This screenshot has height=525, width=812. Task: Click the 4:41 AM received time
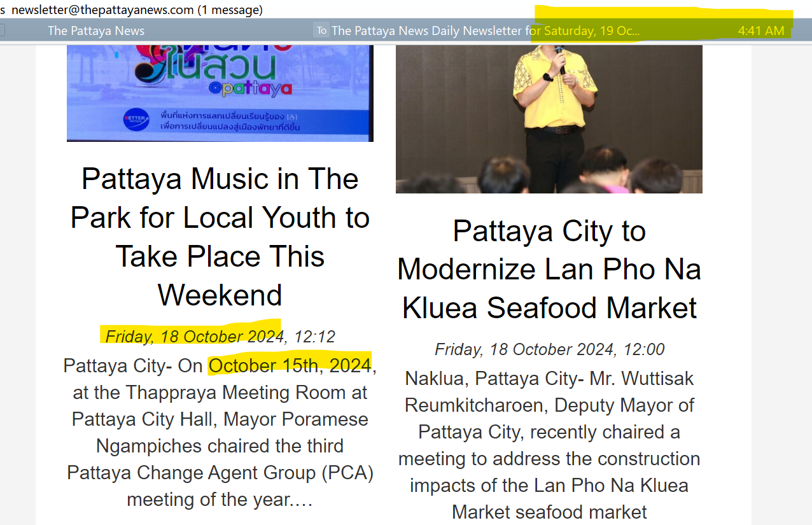761,31
